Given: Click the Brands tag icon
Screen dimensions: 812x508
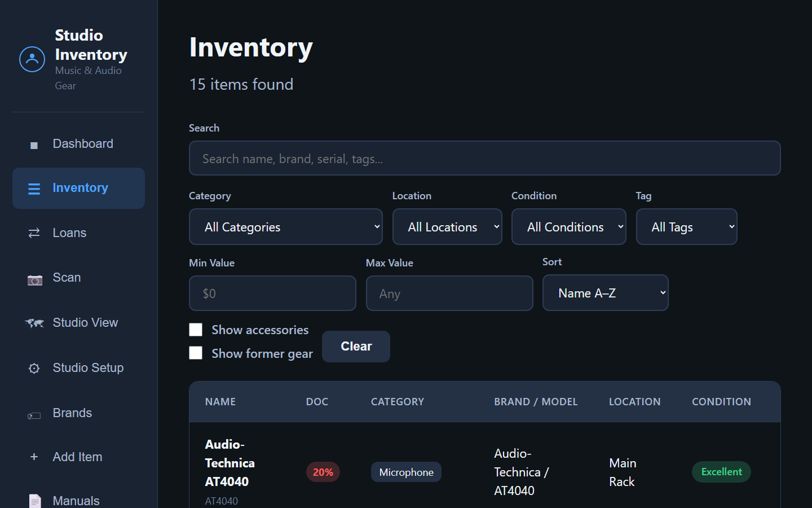Looking at the screenshot, I should [34, 416].
